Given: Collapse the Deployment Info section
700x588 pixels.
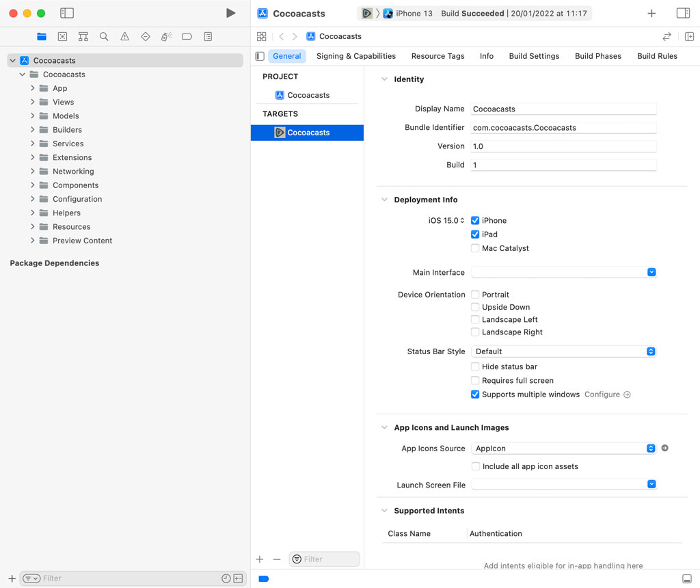Looking at the screenshot, I should [x=384, y=200].
